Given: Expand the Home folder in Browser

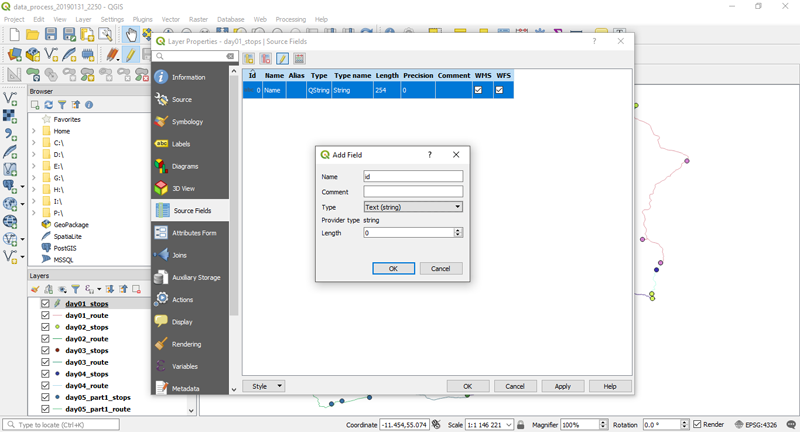Looking at the screenshot, I should pyautogui.click(x=34, y=131).
